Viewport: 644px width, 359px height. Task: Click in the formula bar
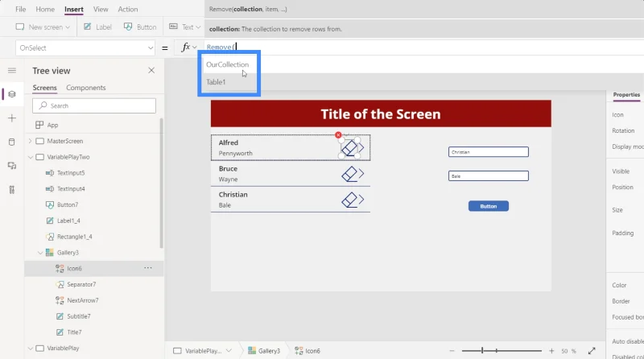coord(423,47)
